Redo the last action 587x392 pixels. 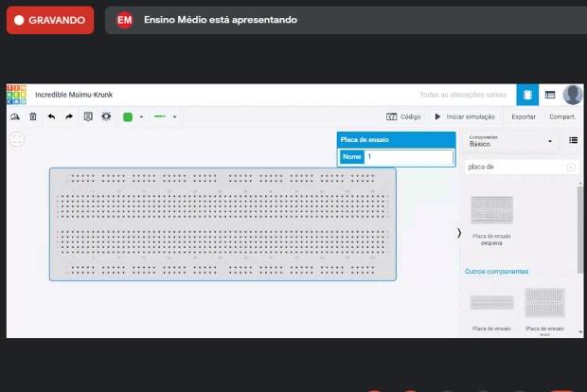click(x=69, y=116)
